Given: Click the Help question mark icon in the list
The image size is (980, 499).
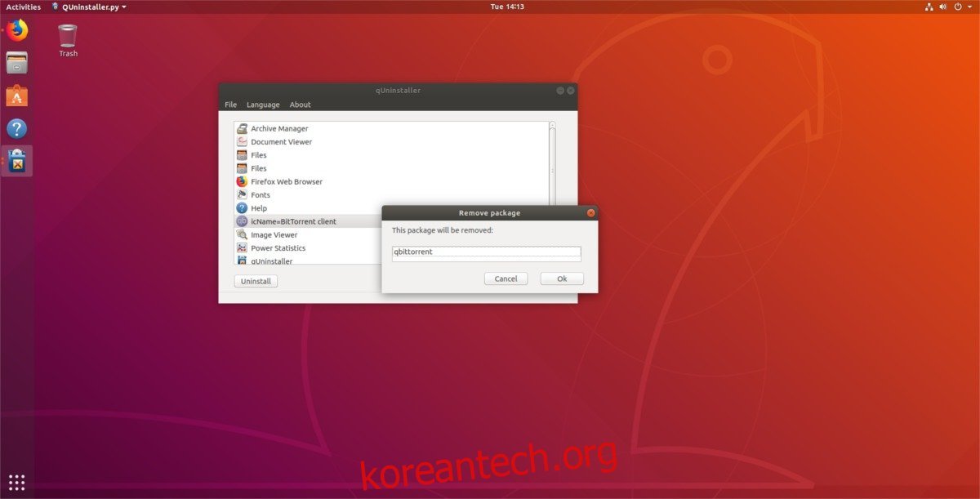Looking at the screenshot, I should [242, 207].
